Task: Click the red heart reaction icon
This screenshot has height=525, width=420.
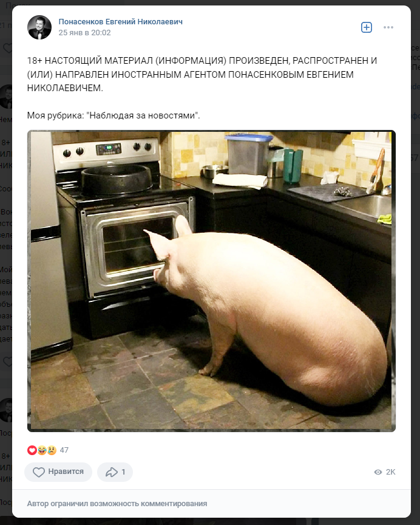Action: [x=32, y=450]
